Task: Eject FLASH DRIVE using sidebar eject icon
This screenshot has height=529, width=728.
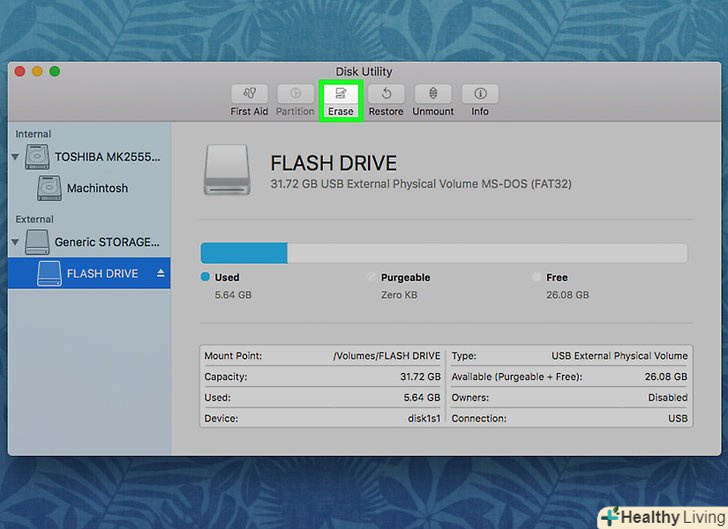Action: [160, 273]
